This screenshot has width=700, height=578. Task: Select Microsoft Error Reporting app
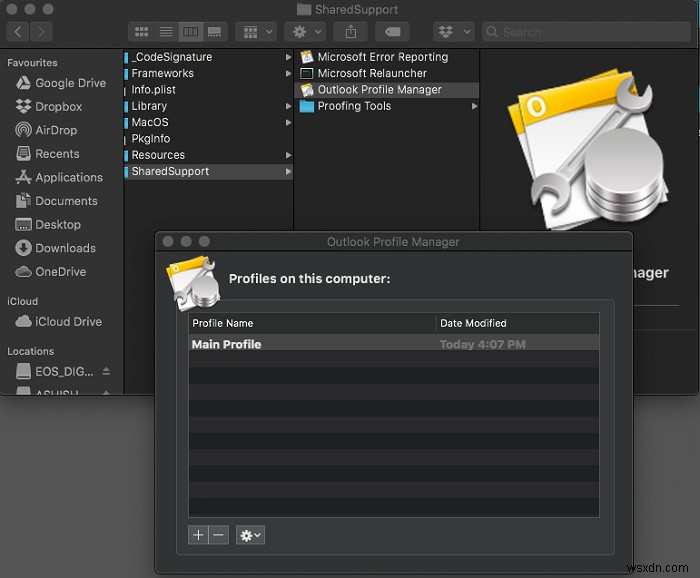point(382,57)
